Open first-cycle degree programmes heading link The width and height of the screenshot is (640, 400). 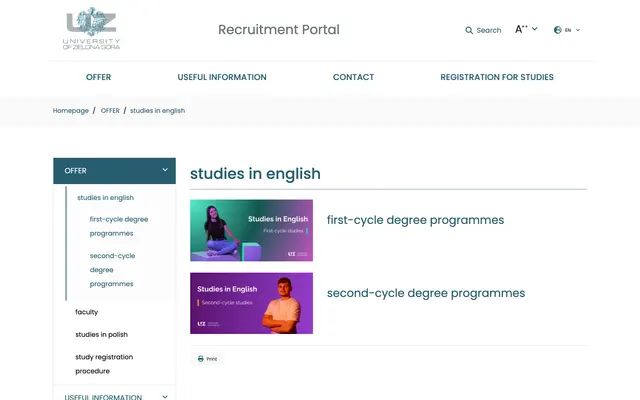click(x=416, y=220)
